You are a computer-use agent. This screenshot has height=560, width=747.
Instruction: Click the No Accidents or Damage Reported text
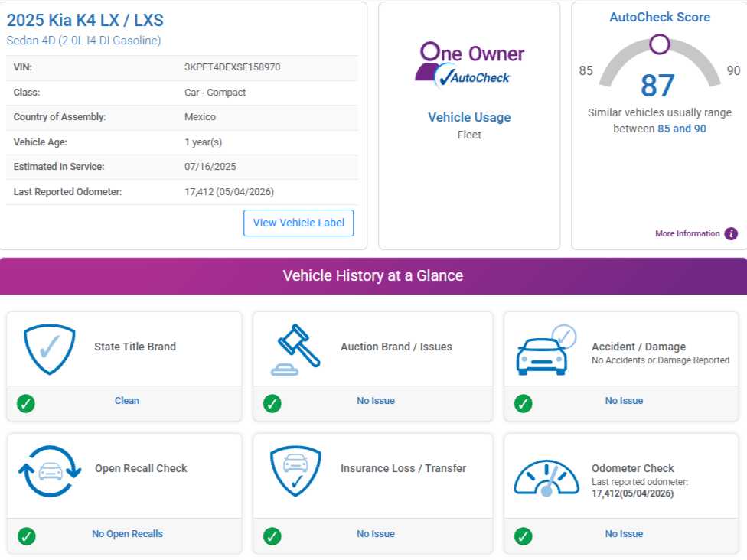point(661,360)
